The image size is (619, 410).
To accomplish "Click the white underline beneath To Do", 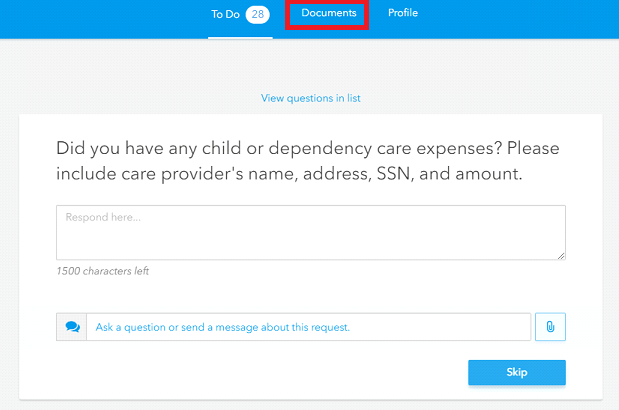I will tap(240, 38).
